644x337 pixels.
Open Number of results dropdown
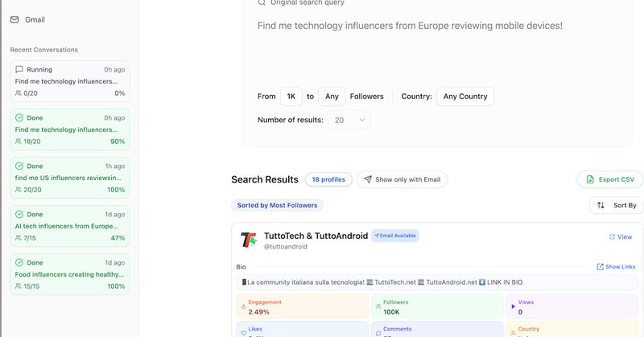coord(349,121)
